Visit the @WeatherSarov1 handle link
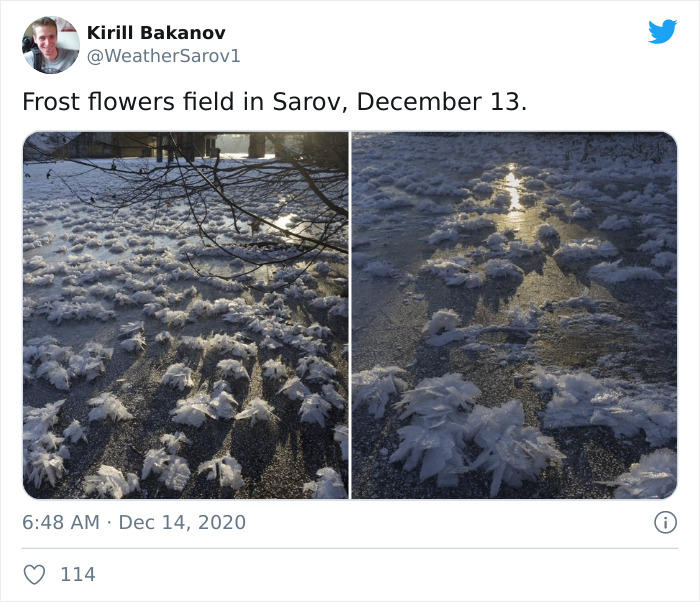Screen dimensions: 700x602 (x=164, y=57)
